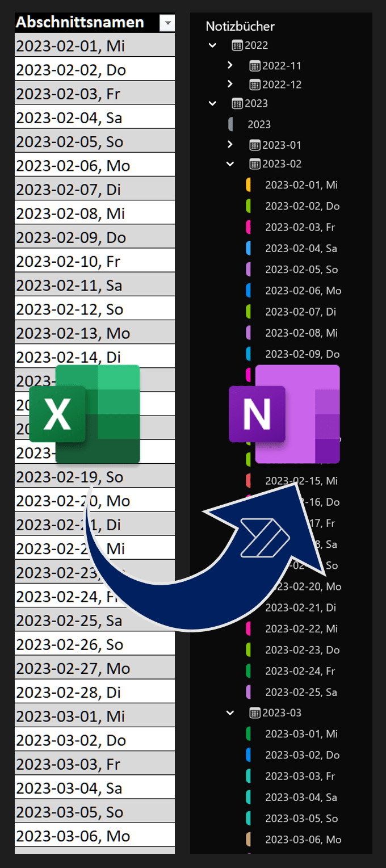The width and height of the screenshot is (386, 868).
Task: Click the Notizbücher heading in OneNote
Action: point(240,26)
